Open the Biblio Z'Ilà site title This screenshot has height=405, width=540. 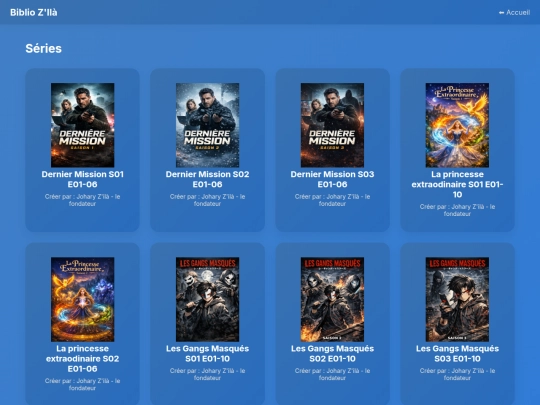[x=34, y=12]
